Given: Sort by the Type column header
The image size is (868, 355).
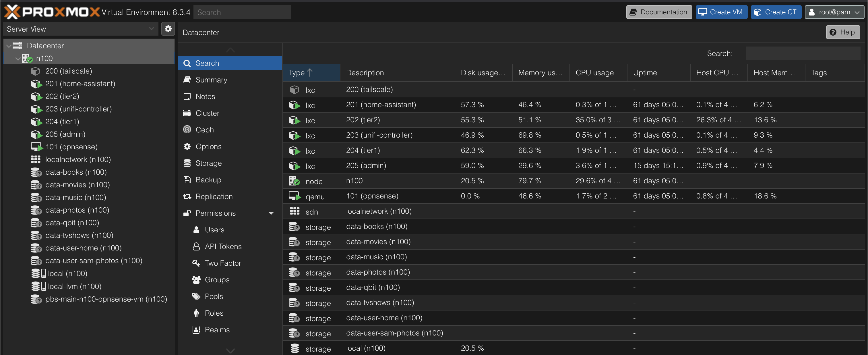Looking at the screenshot, I should (x=311, y=72).
